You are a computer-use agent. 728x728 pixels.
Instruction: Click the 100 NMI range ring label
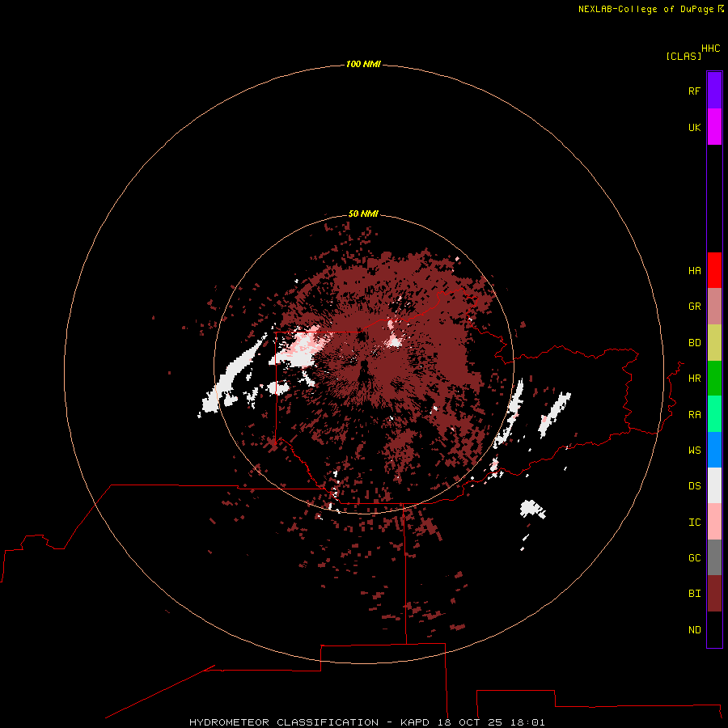tap(363, 64)
